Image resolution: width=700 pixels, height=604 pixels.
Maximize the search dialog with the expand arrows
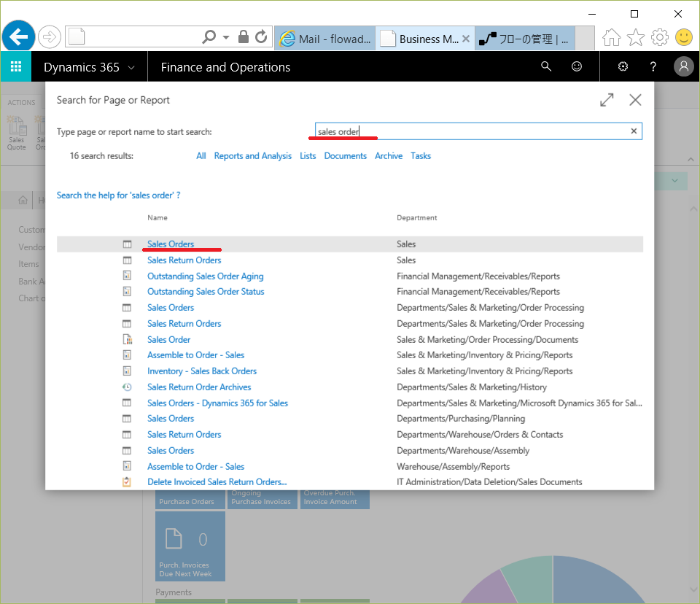[x=607, y=100]
